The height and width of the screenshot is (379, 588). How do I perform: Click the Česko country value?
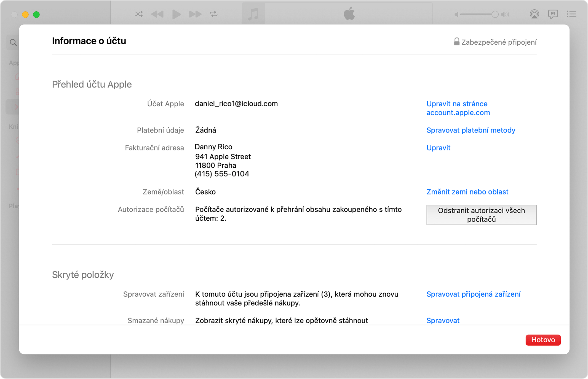205,192
